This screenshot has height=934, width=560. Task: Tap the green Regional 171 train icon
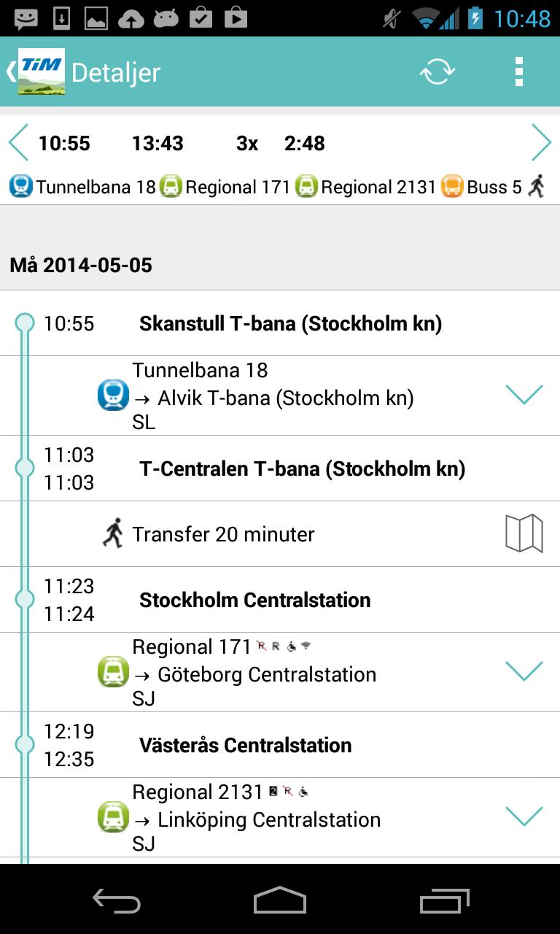coord(113,672)
